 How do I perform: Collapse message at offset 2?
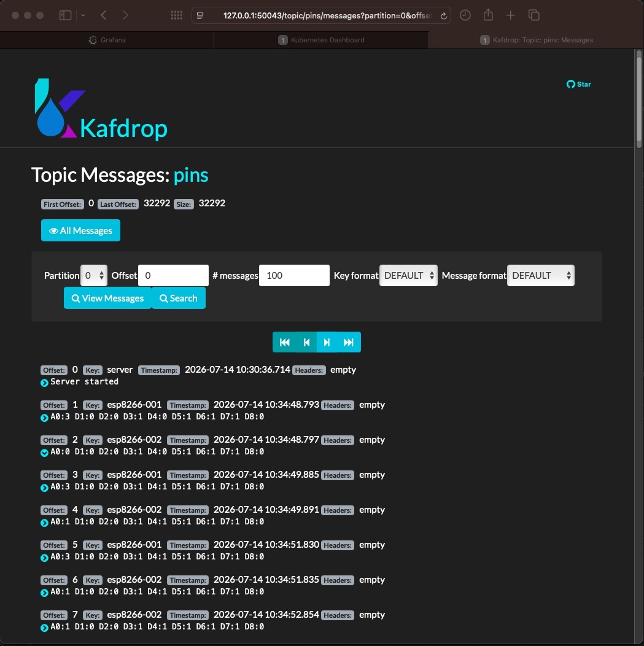[44, 453]
